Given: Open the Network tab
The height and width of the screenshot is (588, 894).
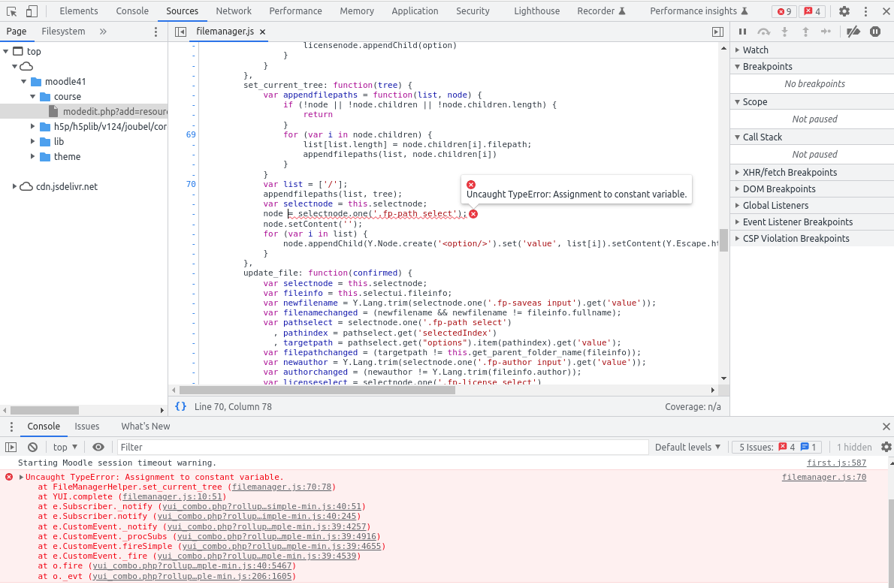Looking at the screenshot, I should (233, 11).
